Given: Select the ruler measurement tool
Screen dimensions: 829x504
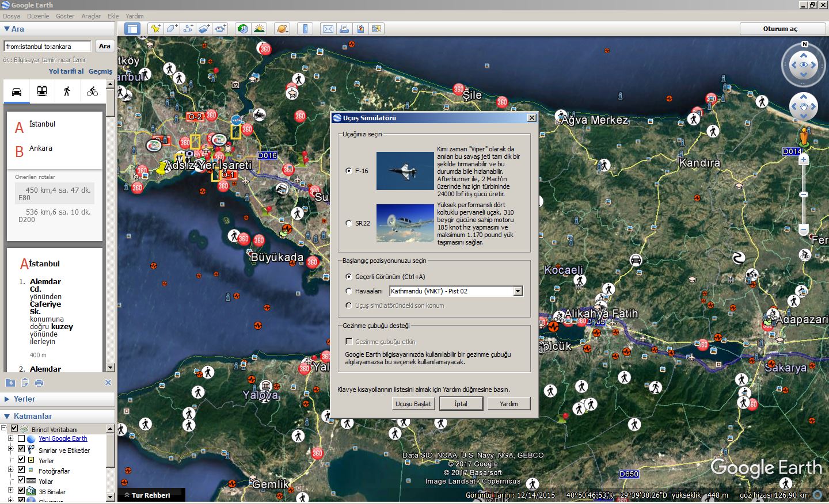Looking at the screenshot, I should tap(305, 29).
